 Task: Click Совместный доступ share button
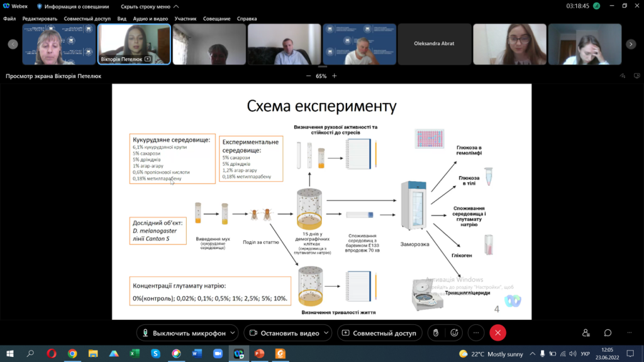click(379, 332)
